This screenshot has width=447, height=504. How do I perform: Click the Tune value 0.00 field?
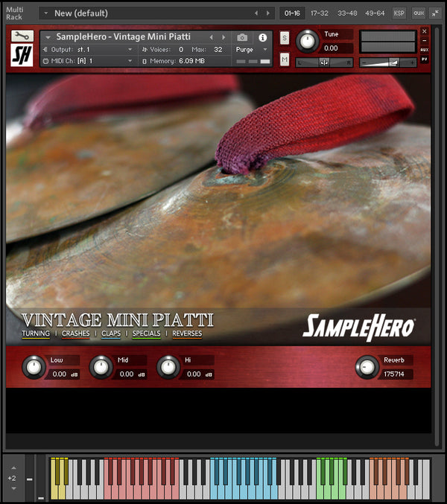tap(336, 48)
